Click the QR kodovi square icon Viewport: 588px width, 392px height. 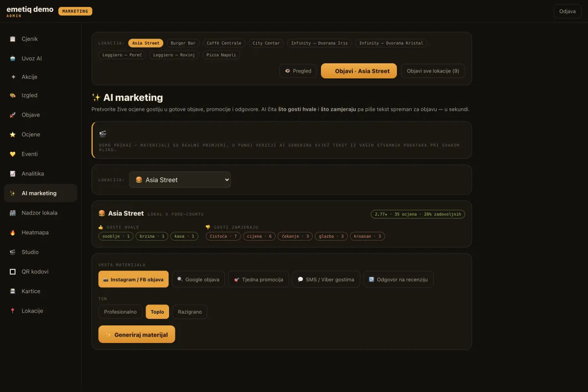coord(13,271)
